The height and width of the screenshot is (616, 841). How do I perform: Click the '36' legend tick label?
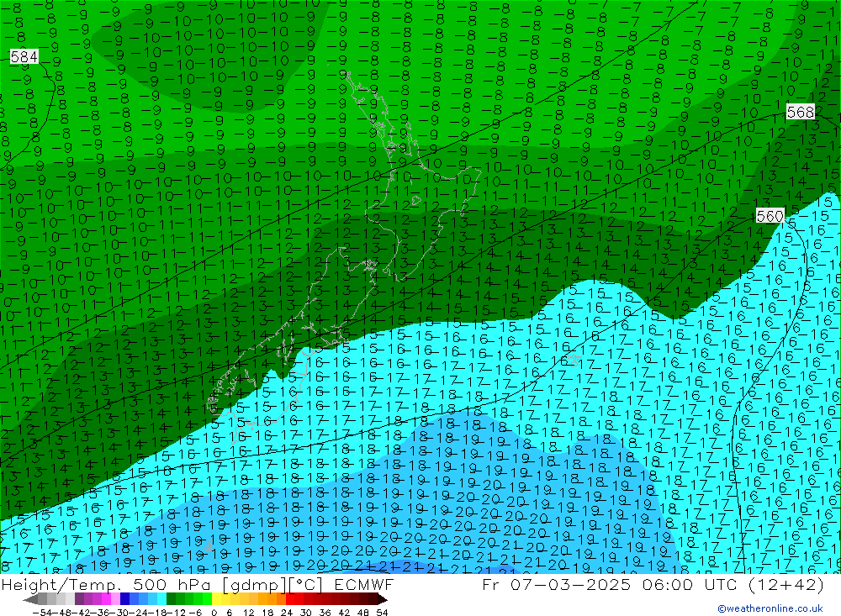click(x=325, y=613)
